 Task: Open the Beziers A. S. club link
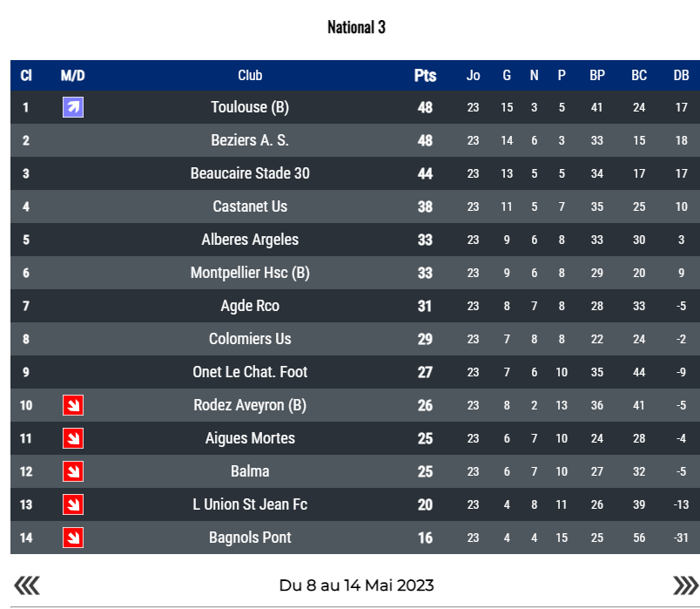click(250, 140)
